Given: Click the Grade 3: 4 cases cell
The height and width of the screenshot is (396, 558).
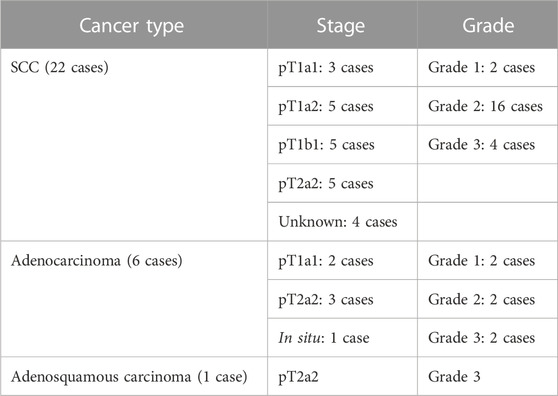Looking at the screenshot, I should (488, 144).
